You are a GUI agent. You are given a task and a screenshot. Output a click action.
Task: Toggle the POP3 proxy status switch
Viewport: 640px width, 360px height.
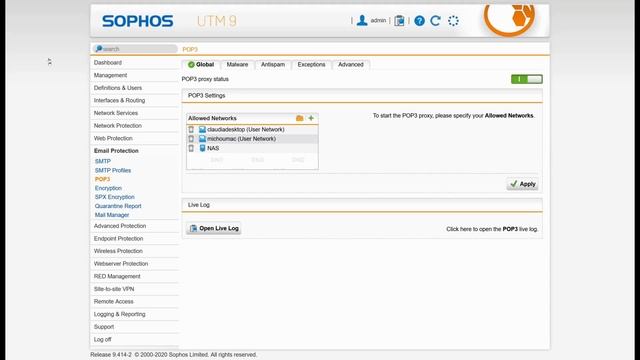(527, 79)
